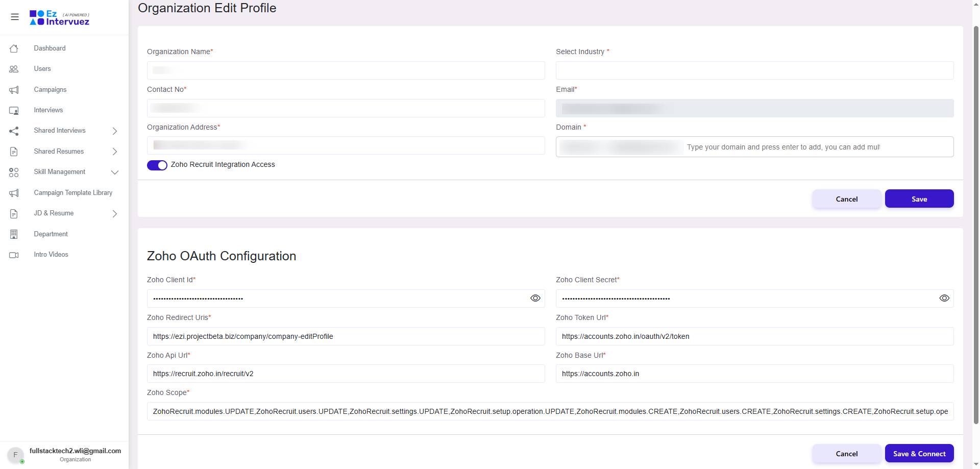Viewport: 980px width, 469px height.
Task: Open Dashboard via its home icon
Action: pos(14,48)
